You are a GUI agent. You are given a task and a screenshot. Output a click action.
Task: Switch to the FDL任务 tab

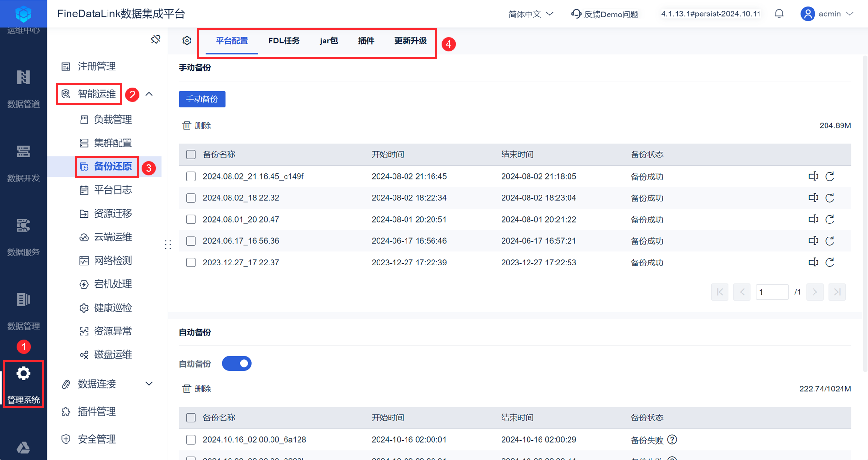284,41
